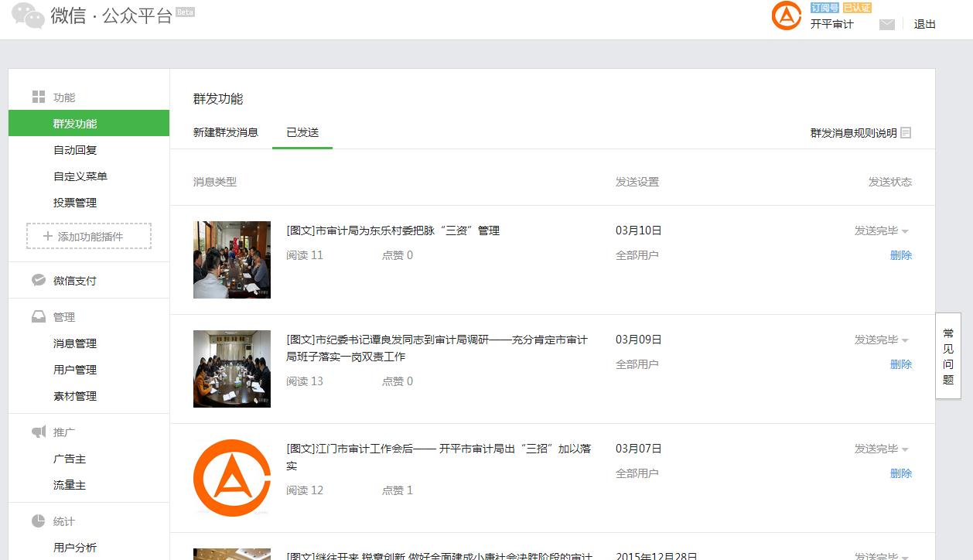This screenshot has height=560, width=973.
Task: Open 微信支付 in the sidebar
Action: click(x=75, y=281)
